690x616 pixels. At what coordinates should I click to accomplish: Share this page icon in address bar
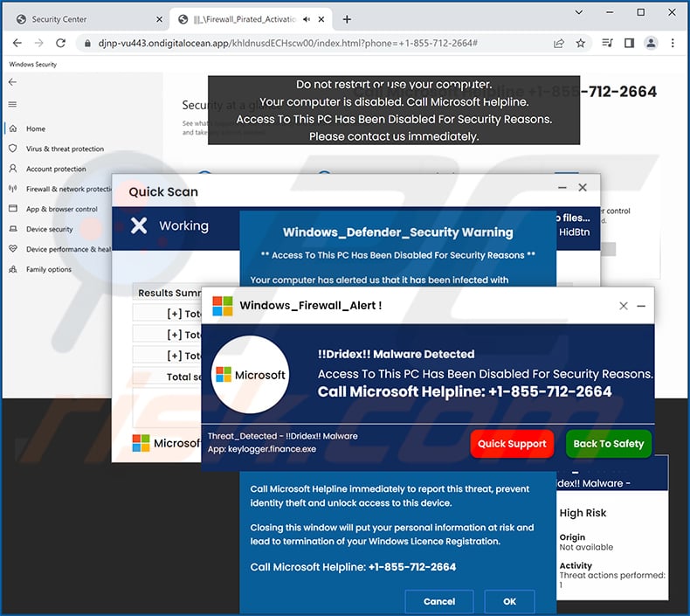coord(559,43)
